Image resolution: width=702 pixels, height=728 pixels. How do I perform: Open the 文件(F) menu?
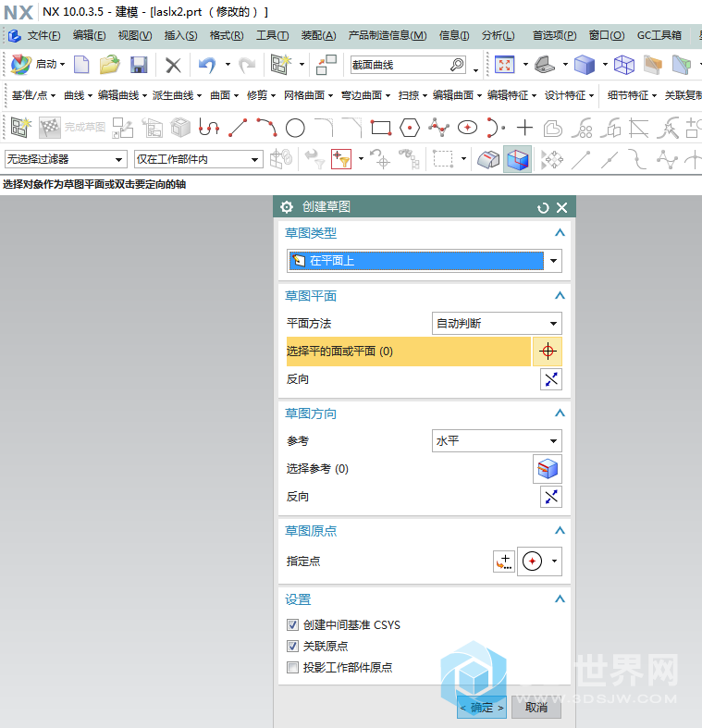pyautogui.click(x=43, y=35)
